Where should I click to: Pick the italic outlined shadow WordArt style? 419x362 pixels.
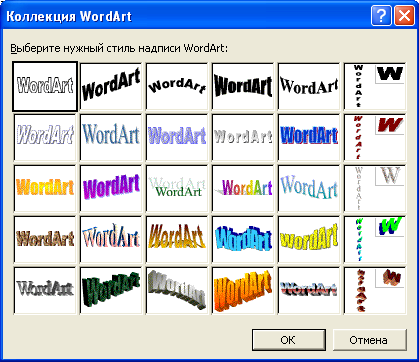coord(45,137)
